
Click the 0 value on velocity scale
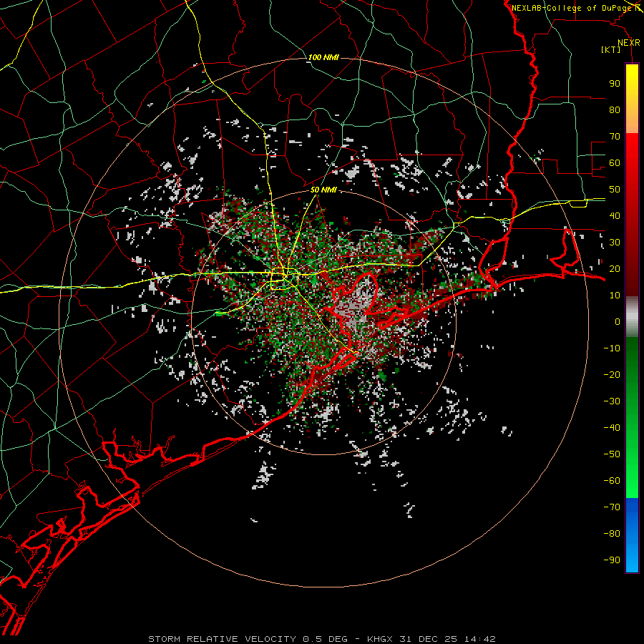click(618, 322)
